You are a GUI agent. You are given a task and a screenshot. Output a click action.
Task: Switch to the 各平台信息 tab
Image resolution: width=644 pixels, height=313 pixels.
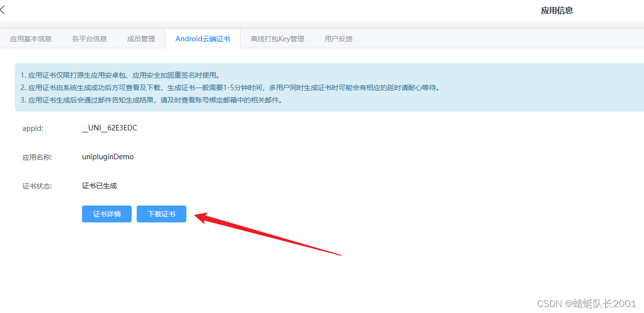coord(89,39)
